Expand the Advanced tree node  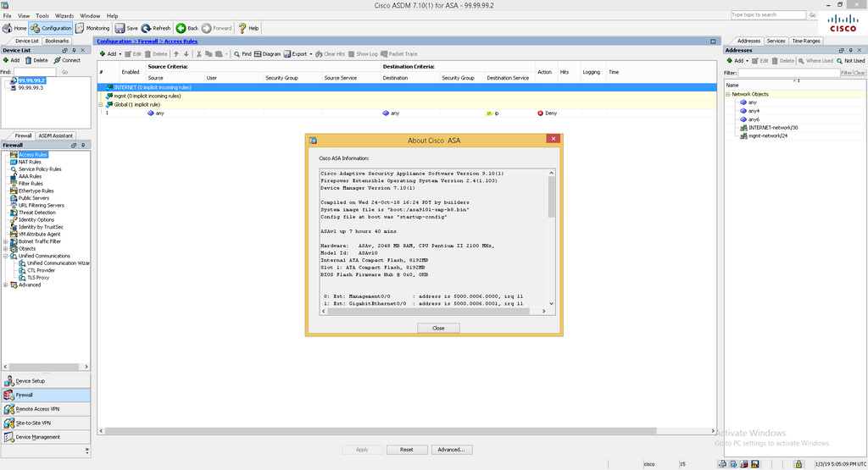[6, 285]
